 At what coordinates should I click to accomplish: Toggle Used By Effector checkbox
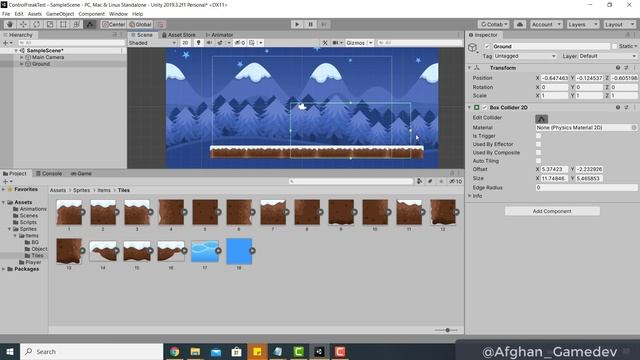point(538,144)
